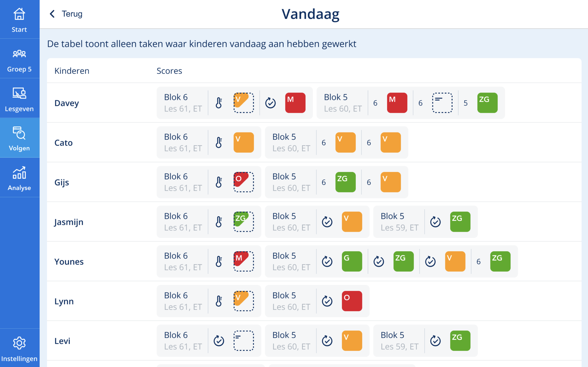Click Davey's red M score next to repeat icon
Image resolution: width=588 pixels, height=367 pixels.
pyautogui.click(x=295, y=103)
